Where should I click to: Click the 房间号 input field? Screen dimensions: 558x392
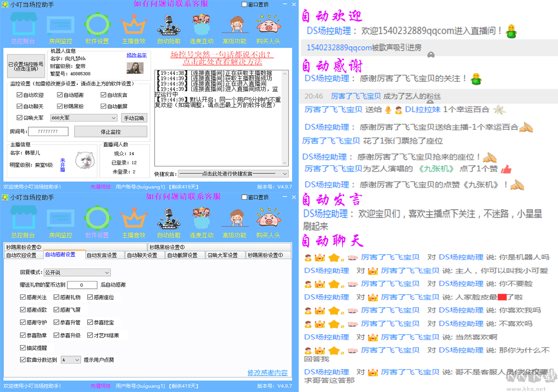(x=48, y=132)
